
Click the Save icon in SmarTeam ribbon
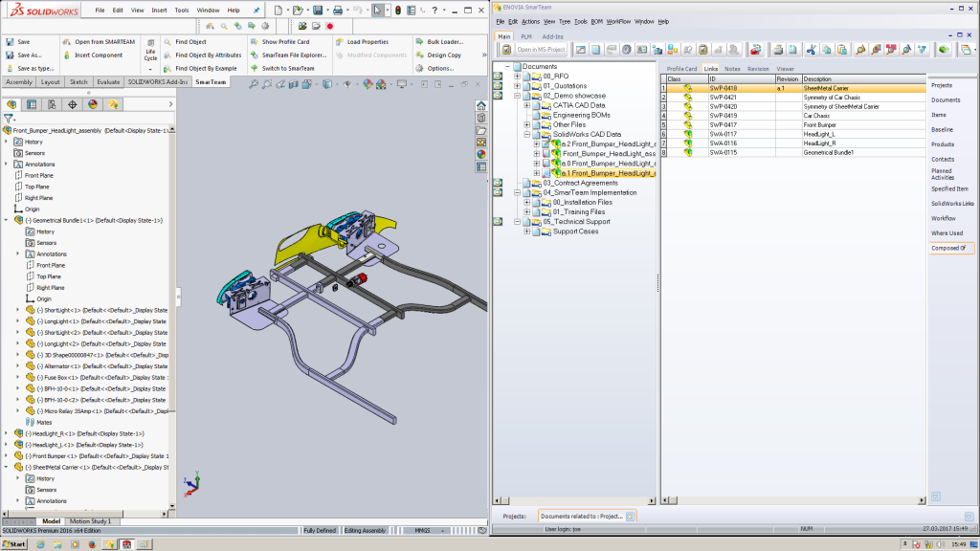[x=18, y=42]
